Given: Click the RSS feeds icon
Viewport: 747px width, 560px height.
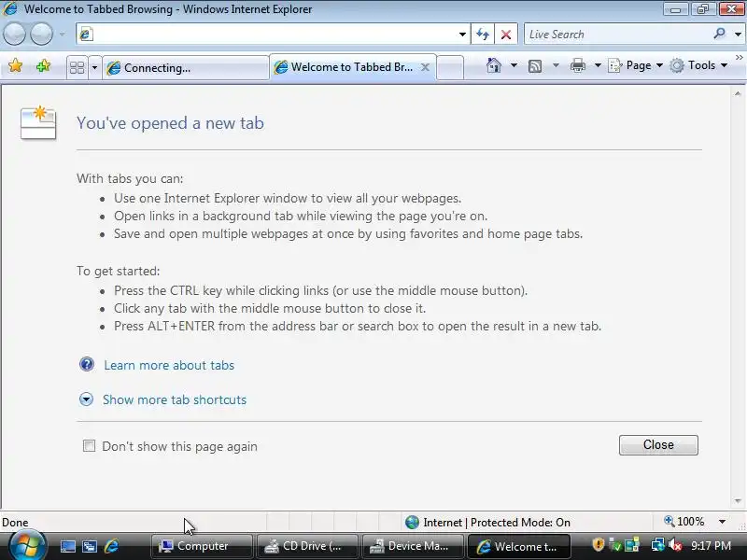Looking at the screenshot, I should click(x=535, y=65).
